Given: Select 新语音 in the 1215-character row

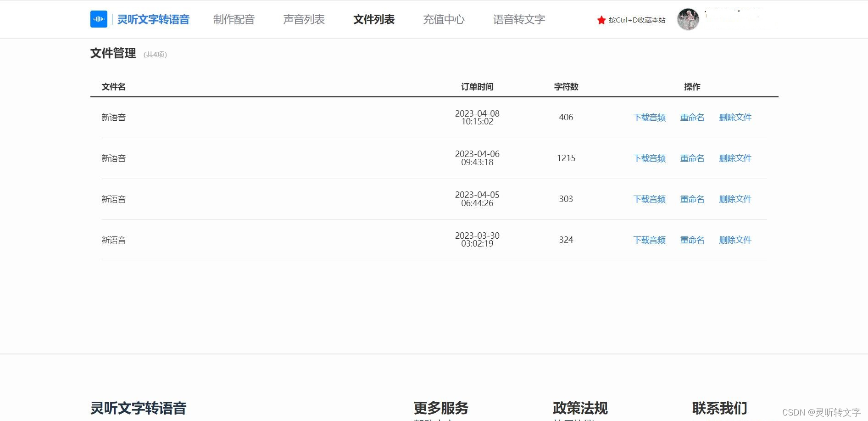Looking at the screenshot, I should point(114,158).
